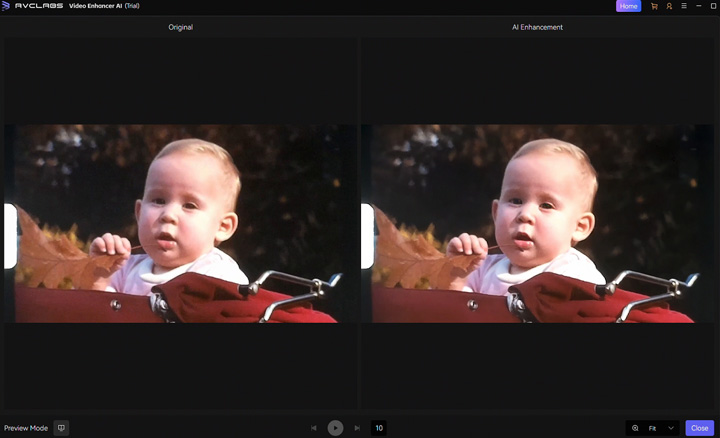
Task: Open the user account icon
Action: [669, 6]
